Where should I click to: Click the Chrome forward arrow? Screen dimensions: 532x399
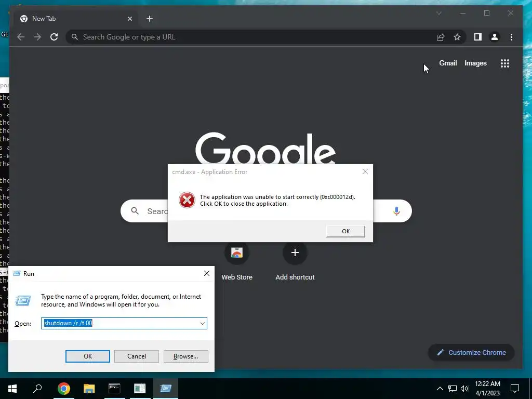(37, 37)
